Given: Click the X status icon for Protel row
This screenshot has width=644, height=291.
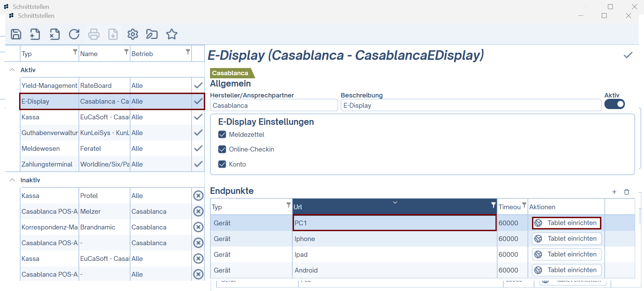Looking at the screenshot, I should pos(198,196).
